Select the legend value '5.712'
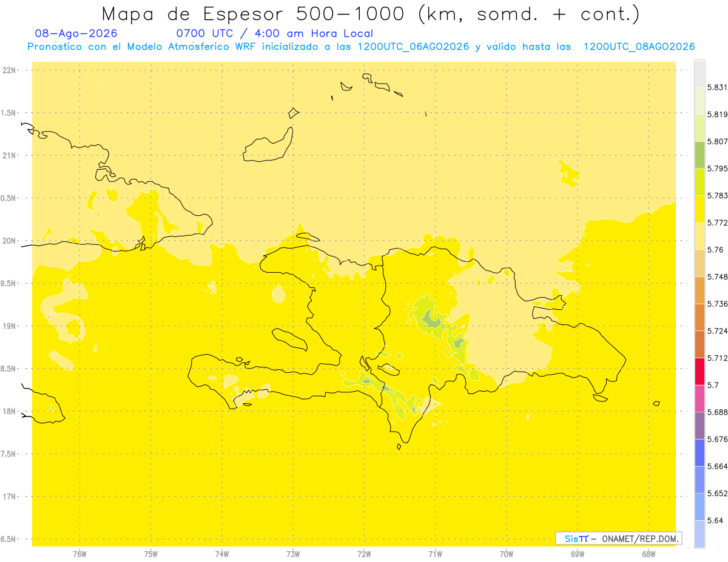The width and height of the screenshot is (728, 562). coord(717,358)
